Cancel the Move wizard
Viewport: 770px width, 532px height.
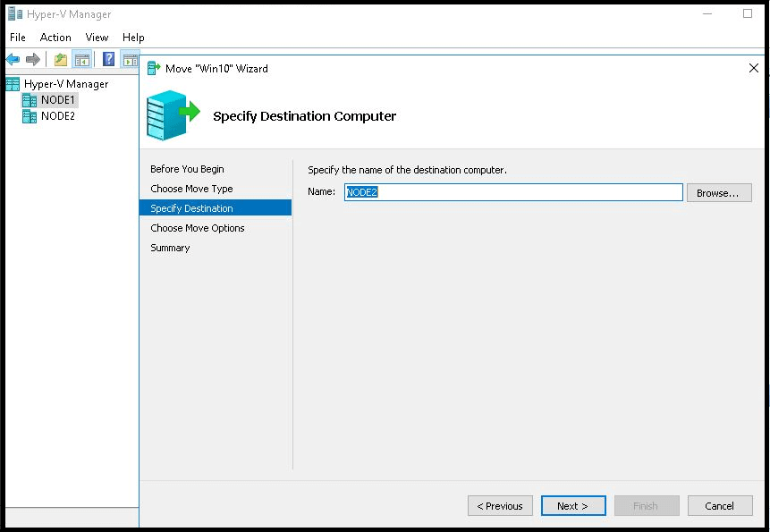(x=720, y=505)
